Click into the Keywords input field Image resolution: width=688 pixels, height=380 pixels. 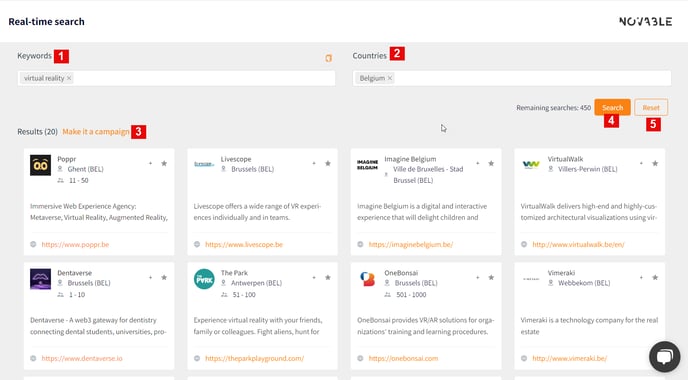point(176,78)
